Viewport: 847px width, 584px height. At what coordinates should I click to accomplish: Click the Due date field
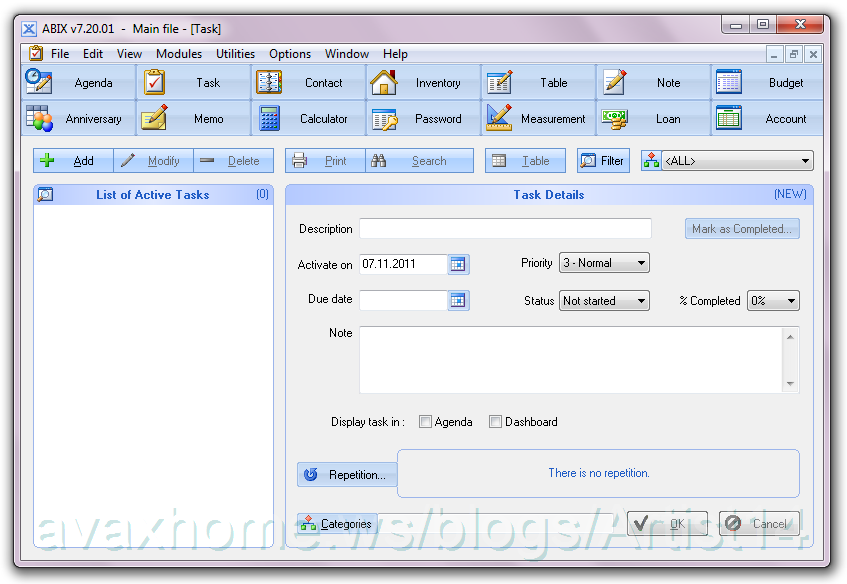point(404,300)
